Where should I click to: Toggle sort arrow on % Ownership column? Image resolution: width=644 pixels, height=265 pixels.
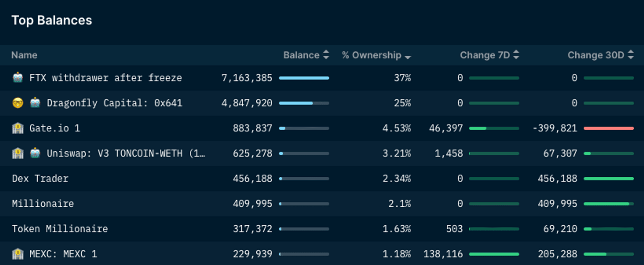(x=408, y=57)
